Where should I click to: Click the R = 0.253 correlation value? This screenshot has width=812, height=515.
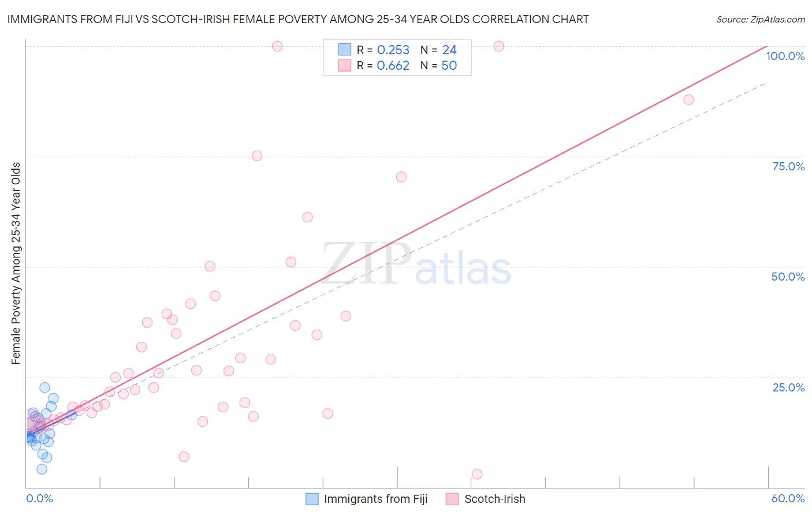[x=383, y=50]
